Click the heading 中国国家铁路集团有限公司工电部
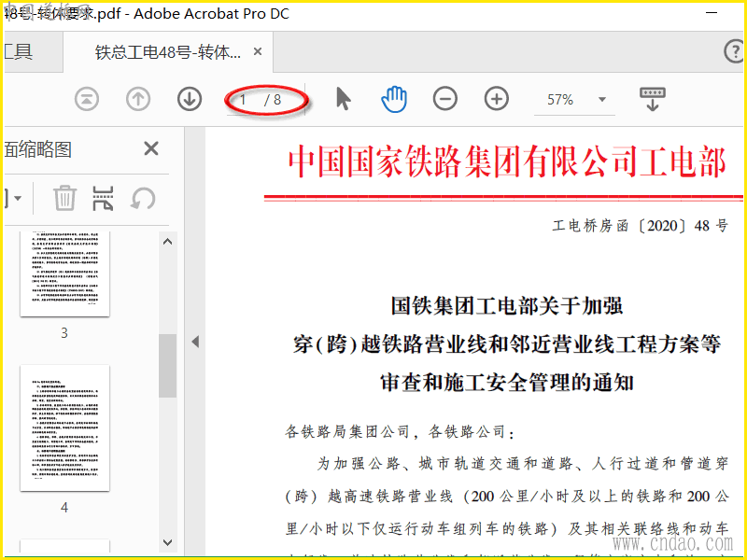Screen dimensions: 747x560 (x=507, y=161)
